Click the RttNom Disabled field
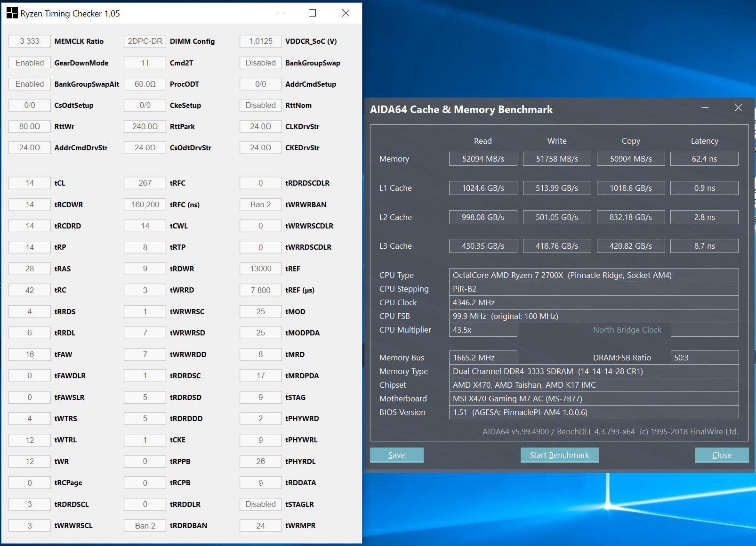The width and height of the screenshot is (756, 546). (261, 106)
